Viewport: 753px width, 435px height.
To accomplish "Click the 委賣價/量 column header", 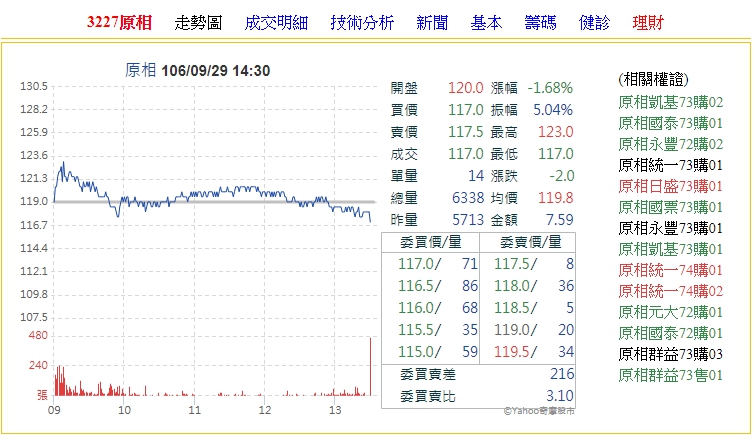I will [x=531, y=242].
